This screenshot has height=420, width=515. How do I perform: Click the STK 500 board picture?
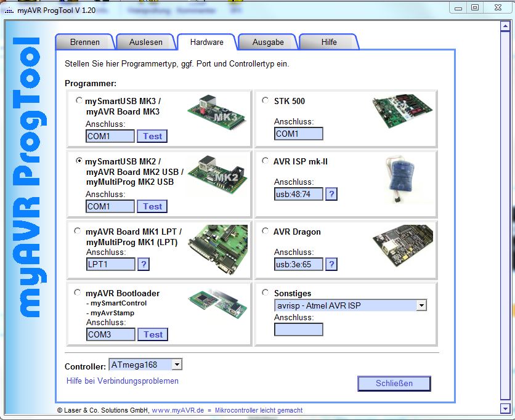(x=402, y=111)
